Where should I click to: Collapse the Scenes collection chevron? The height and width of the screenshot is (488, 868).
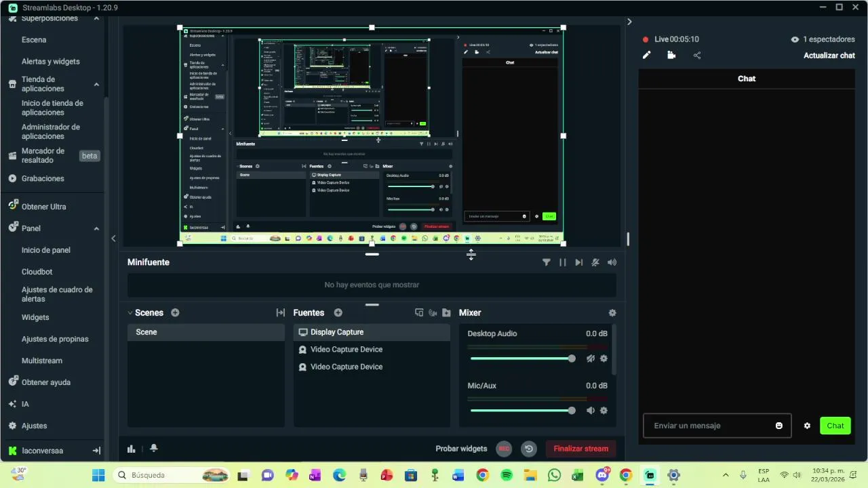[x=130, y=313]
